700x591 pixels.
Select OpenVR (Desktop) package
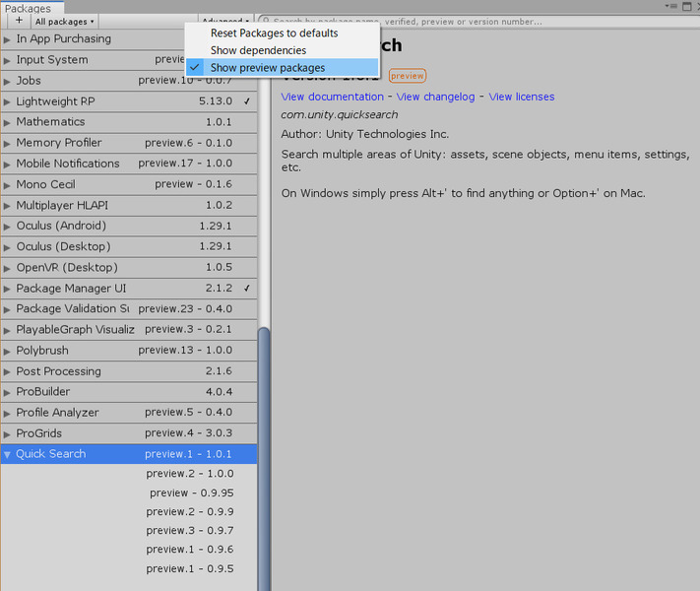pyautogui.click(x=129, y=268)
